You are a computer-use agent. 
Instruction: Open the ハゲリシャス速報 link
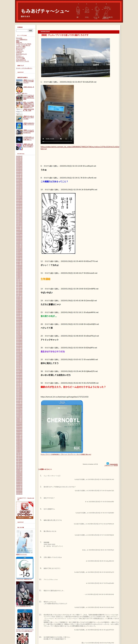[x=21, y=58]
